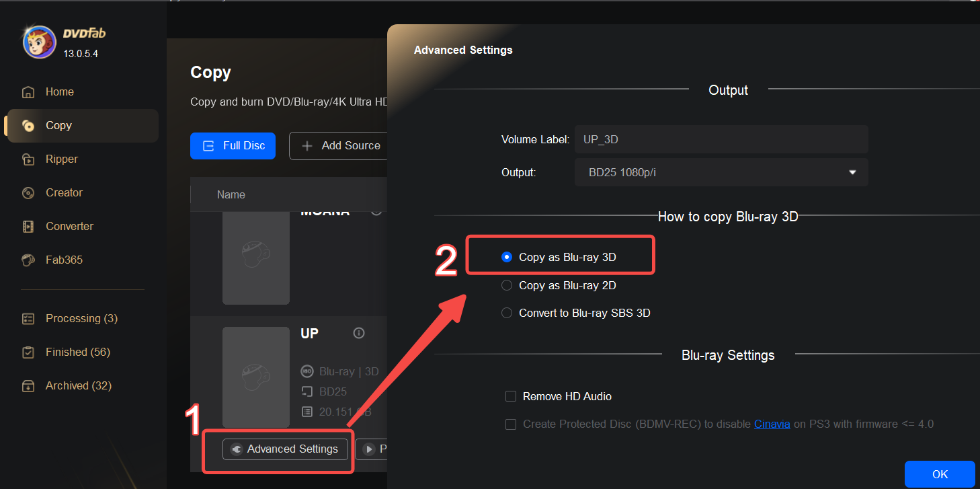
Task: Click the Converter film icon
Action: (28, 227)
